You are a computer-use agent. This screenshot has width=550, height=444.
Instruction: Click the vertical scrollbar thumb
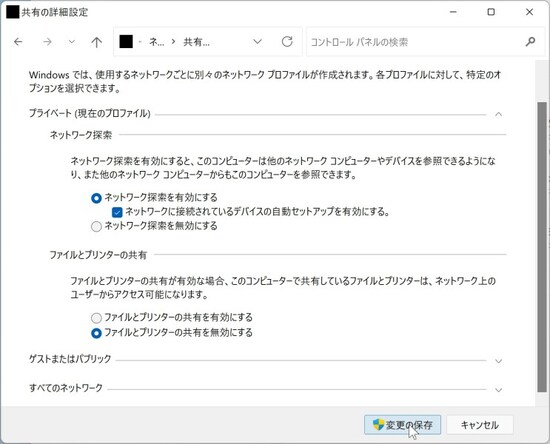[542, 247]
